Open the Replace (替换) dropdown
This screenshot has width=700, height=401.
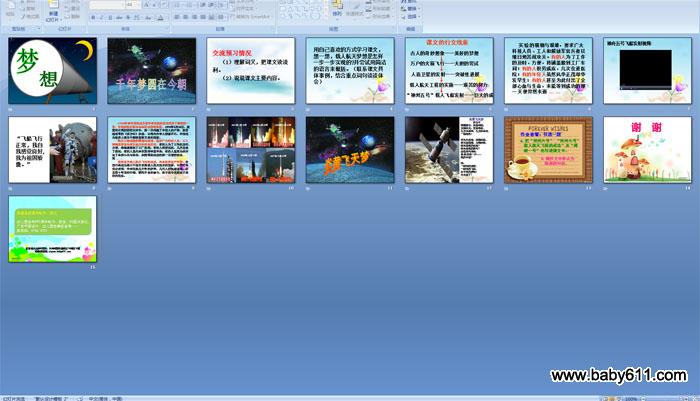pos(409,8)
